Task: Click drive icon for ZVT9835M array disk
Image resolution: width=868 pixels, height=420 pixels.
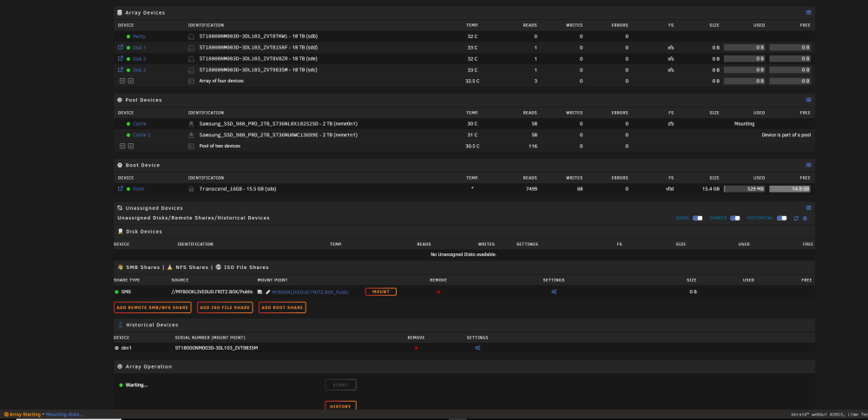Action: click(x=192, y=69)
